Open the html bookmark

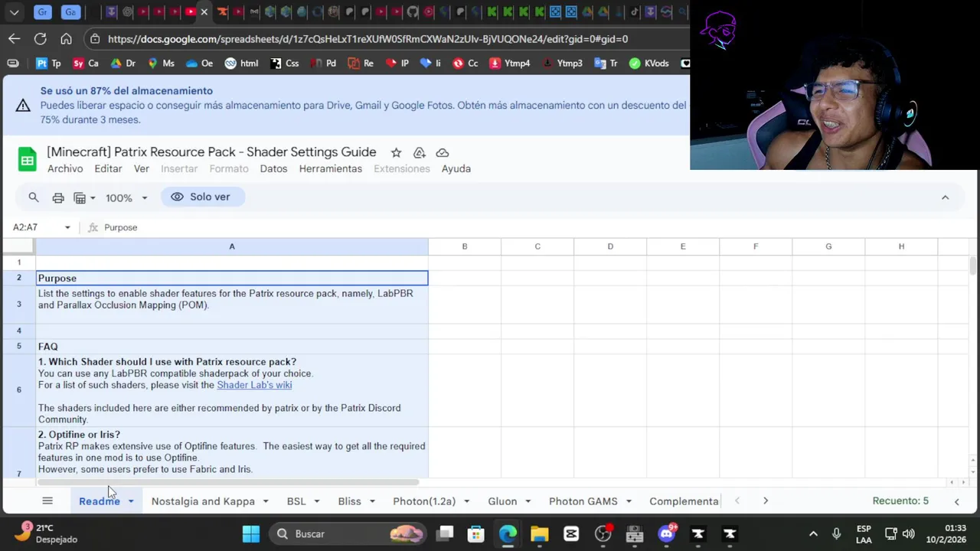(x=241, y=64)
